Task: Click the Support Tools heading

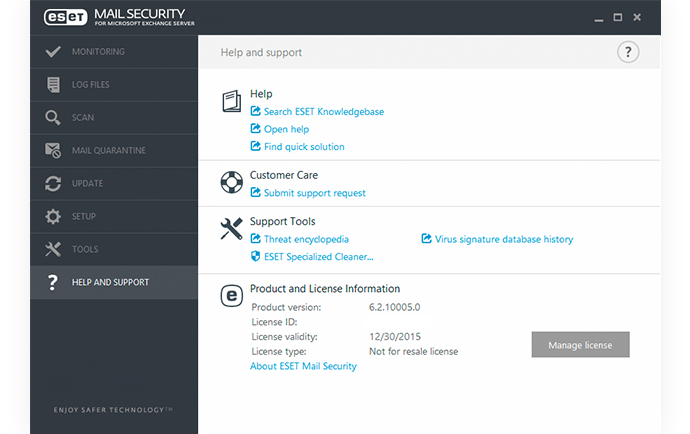Action: (283, 221)
